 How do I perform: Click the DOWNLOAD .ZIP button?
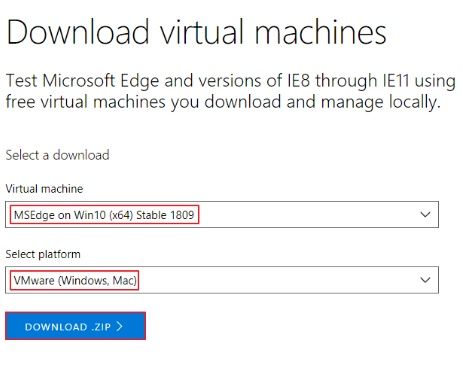[x=75, y=326]
